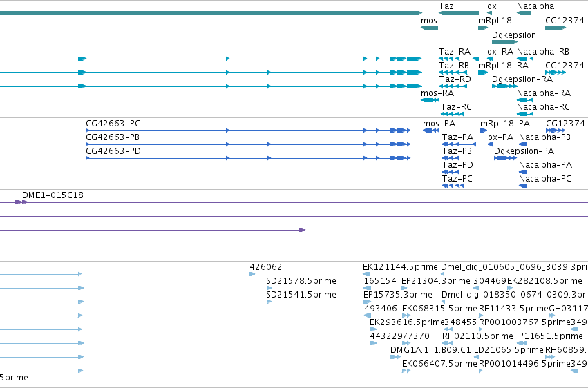Select protein Taz-PD
The height and width of the screenshot is (388, 588).
pos(457,165)
